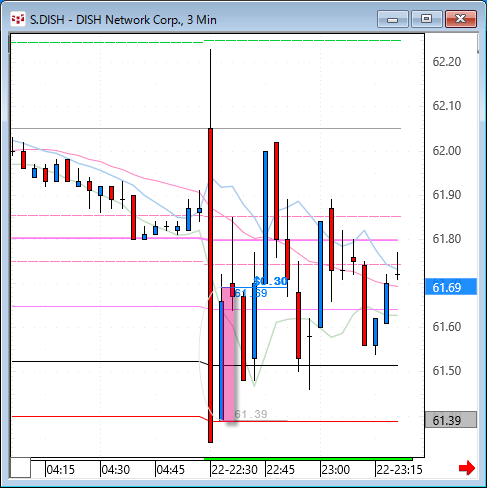The width and height of the screenshot is (487, 488).
Task: Click the 61.80 price scale label
Action: click(447, 239)
